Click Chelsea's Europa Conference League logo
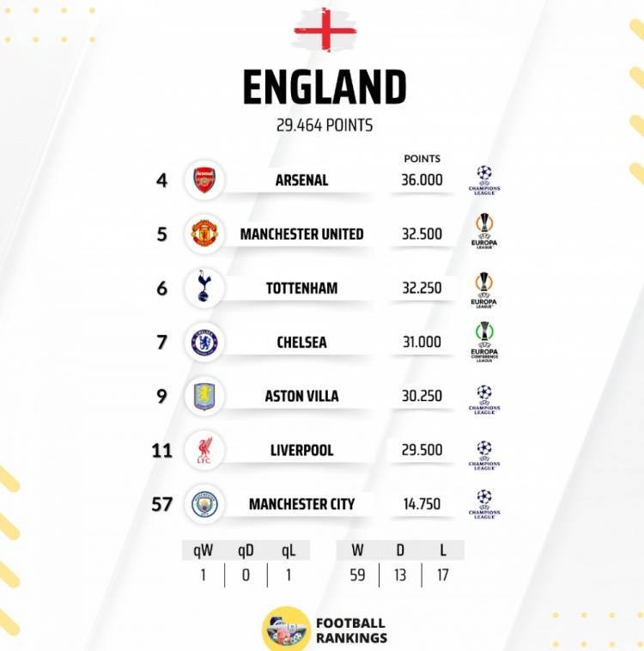 tap(484, 342)
